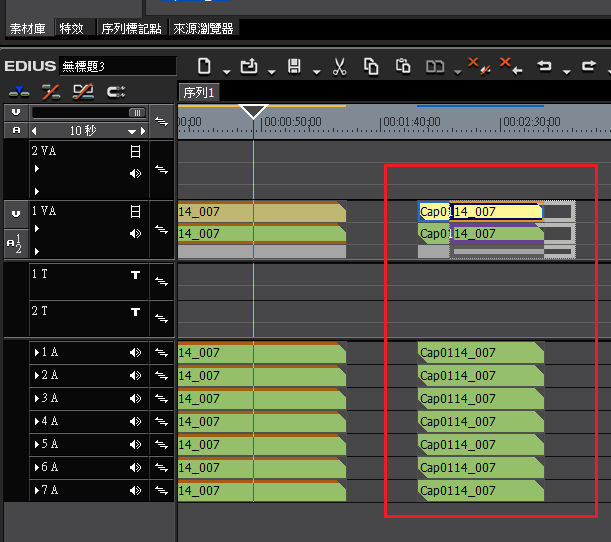Click the Copy icon in toolbar

pos(371,67)
